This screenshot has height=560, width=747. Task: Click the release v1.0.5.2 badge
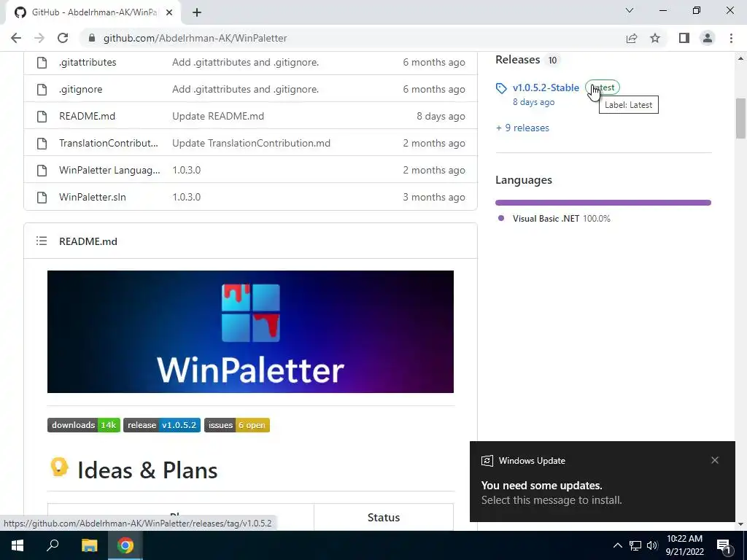[x=162, y=425]
